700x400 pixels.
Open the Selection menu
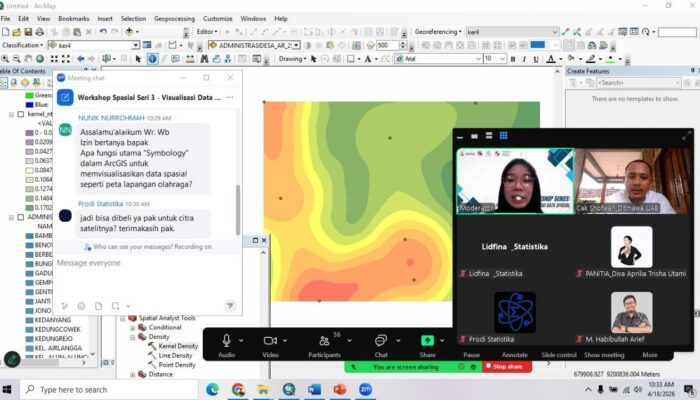click(133, 19)
